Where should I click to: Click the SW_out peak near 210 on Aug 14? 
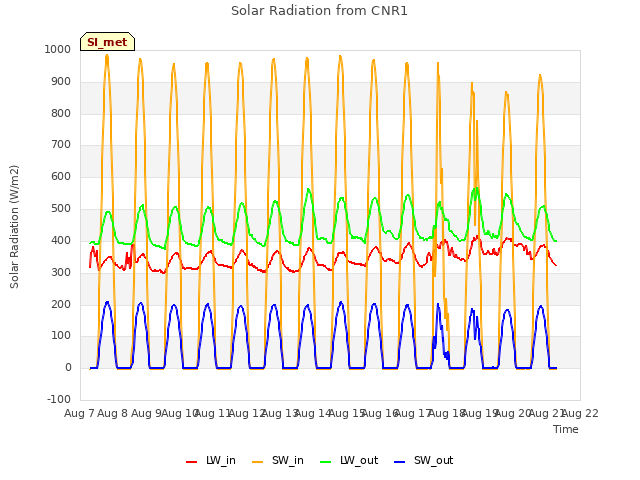[341, 302]
